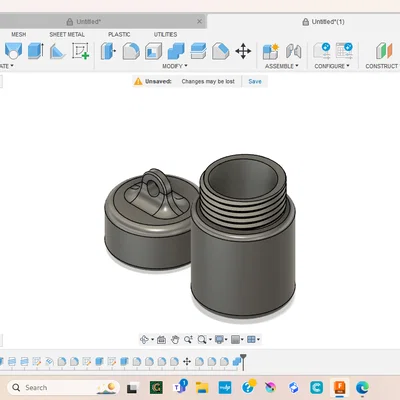Select the Press Pull tool
The width and height of the screenshot is (400, 400).
pos(108,51)
